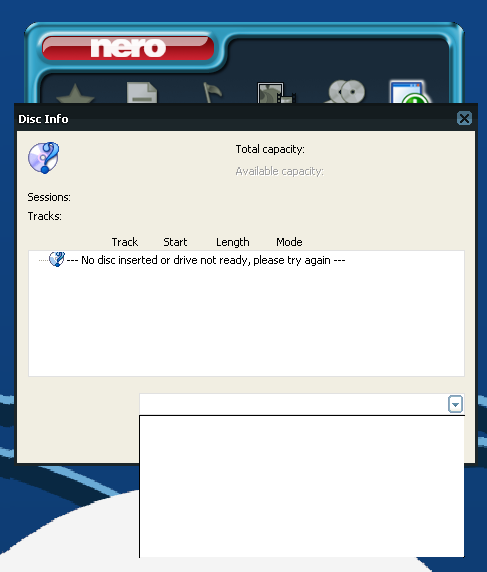The width and height of the screenshot is (487, 572).
Task: Click the Start column header
Action: (175, 242)
